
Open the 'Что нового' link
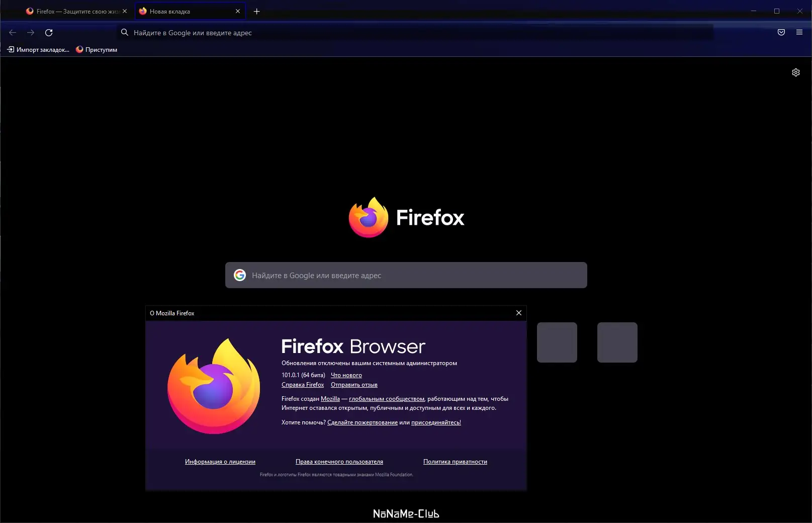coord(346,375)
